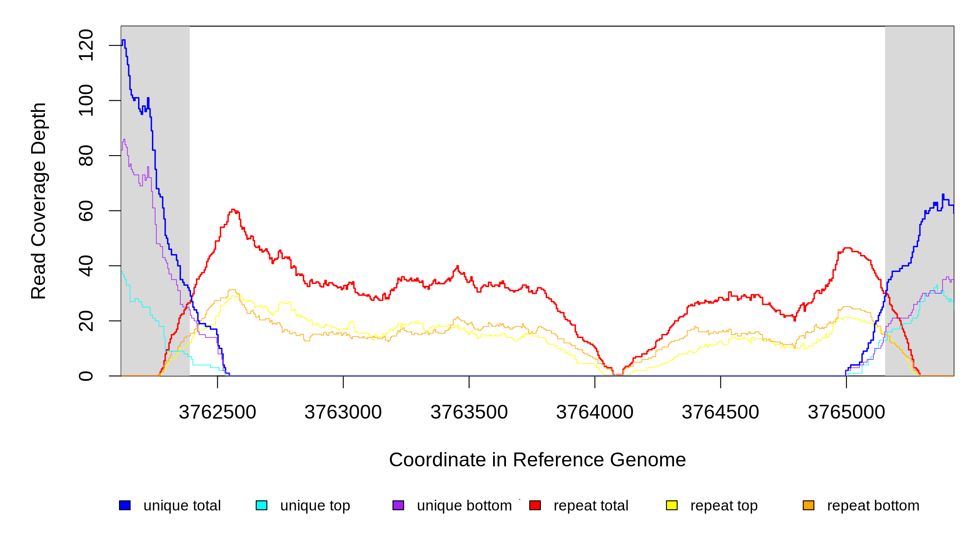The width and height of the screenshot is (980, 535).
Task: Click the 'repeat top' legend text
Action: (724, 506)
